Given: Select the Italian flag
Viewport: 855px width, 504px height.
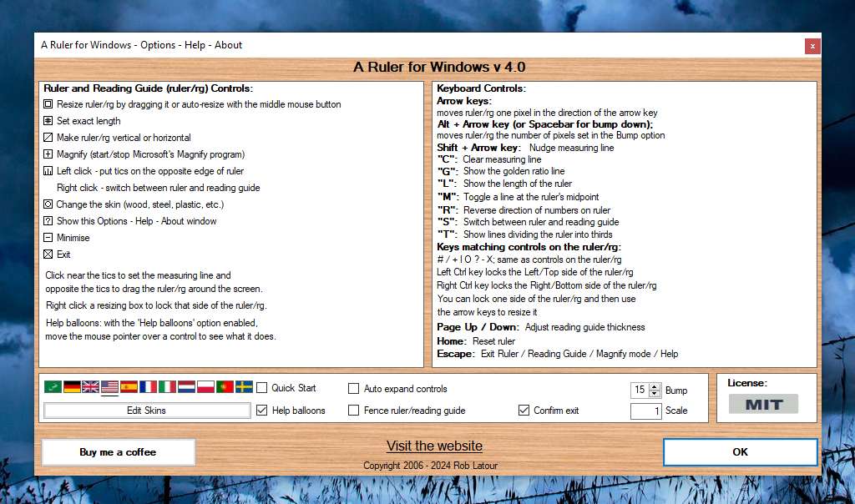Looking at the screenshot, I should tap(167, 387).
